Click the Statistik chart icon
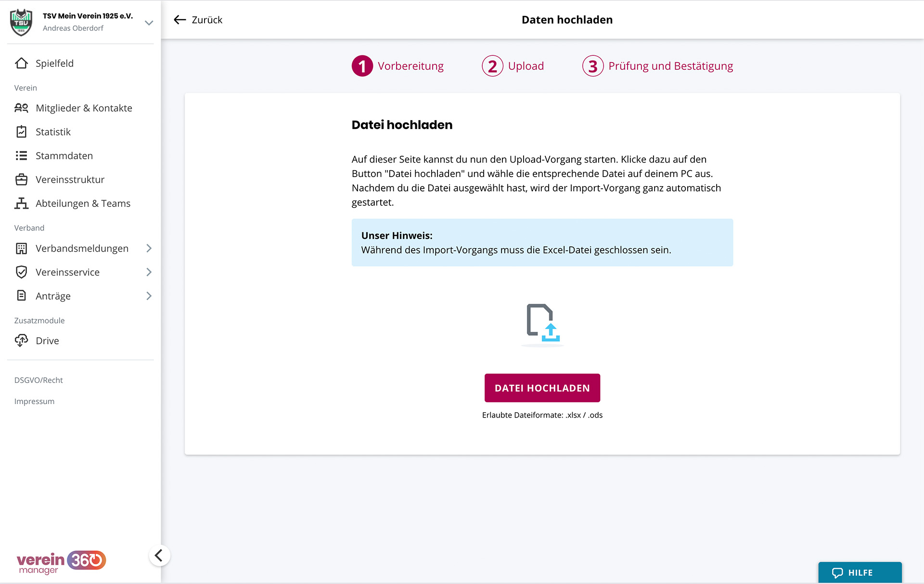The width and height of the screenshot is (924, 584). (21, 132)
